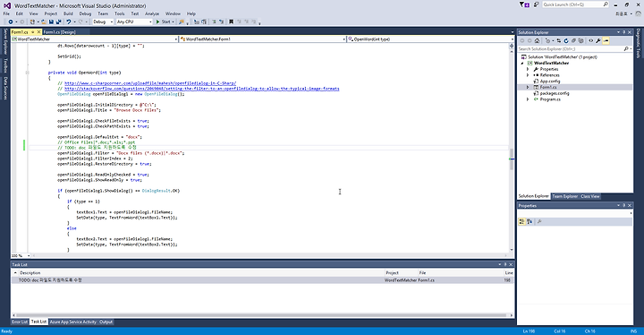Switch to Error List tab
This screenshot has height=335, width=644.
[20, 322]
